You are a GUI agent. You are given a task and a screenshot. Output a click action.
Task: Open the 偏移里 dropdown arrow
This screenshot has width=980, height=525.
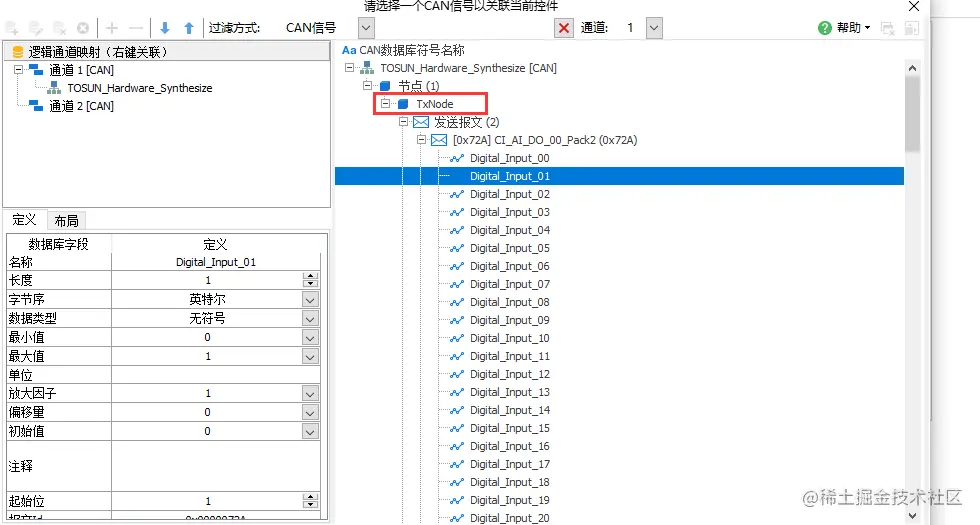[310, 412]
